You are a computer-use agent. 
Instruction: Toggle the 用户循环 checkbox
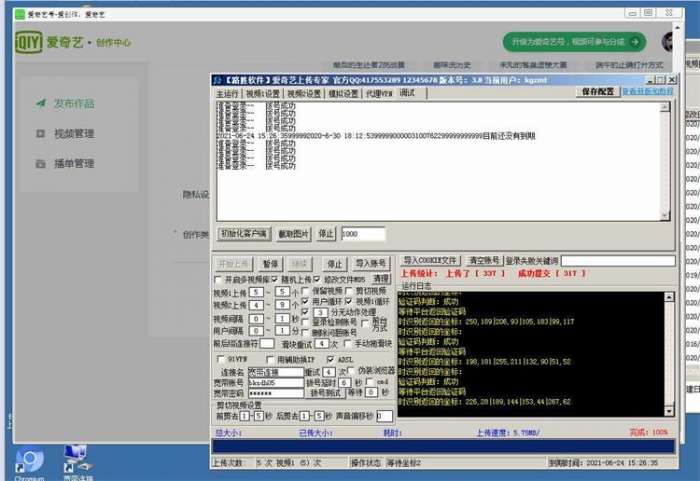tap(305, 301)
